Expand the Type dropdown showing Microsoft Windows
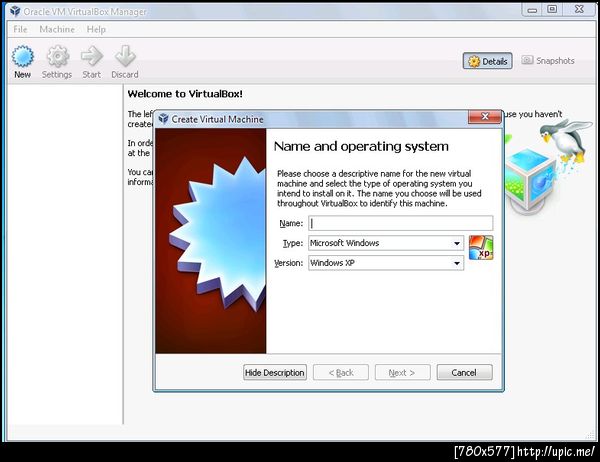The width and height of the screenshot is (600, 462). click(386, 243)
